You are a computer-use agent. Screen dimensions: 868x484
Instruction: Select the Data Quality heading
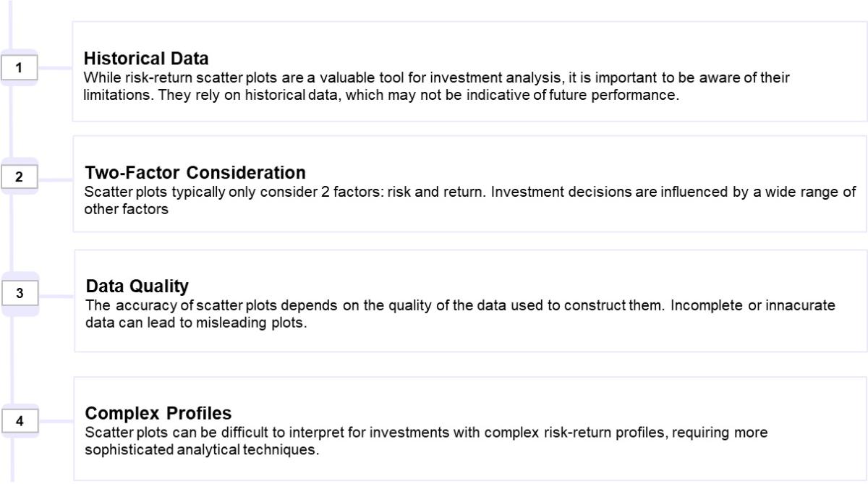[x=137, y=286]
